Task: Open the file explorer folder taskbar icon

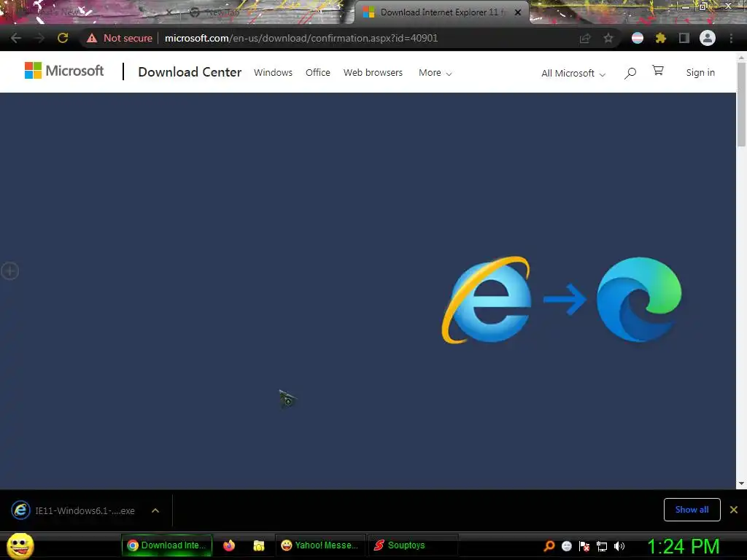Action: 259,545
